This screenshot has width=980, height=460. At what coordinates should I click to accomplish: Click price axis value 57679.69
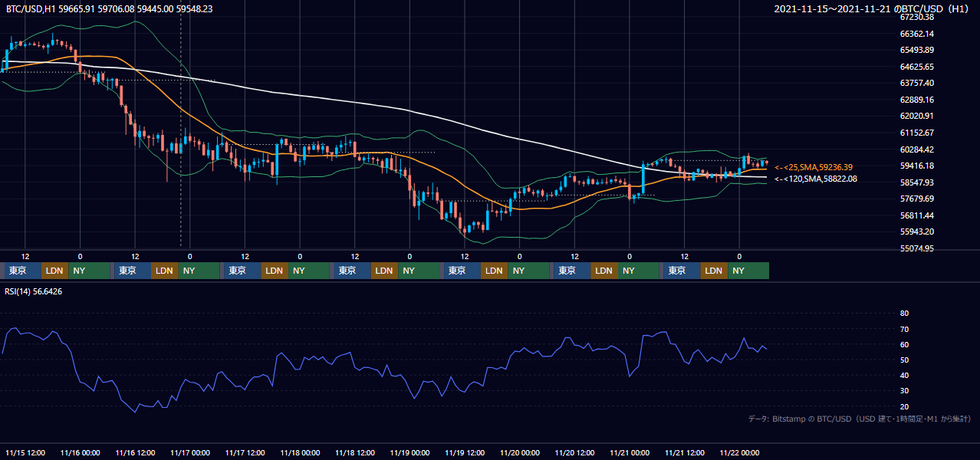[x=917, y=199]
